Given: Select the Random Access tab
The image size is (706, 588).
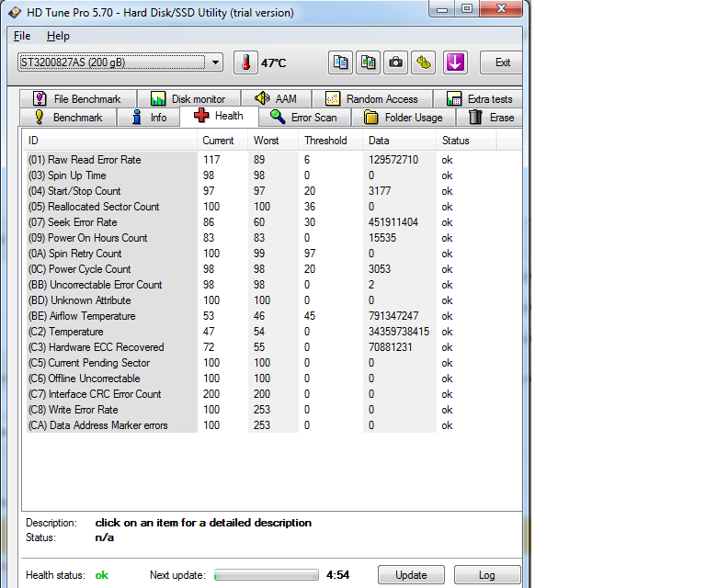Looking at the screenshot, I should pyautogui.click(x=371, y=99).
